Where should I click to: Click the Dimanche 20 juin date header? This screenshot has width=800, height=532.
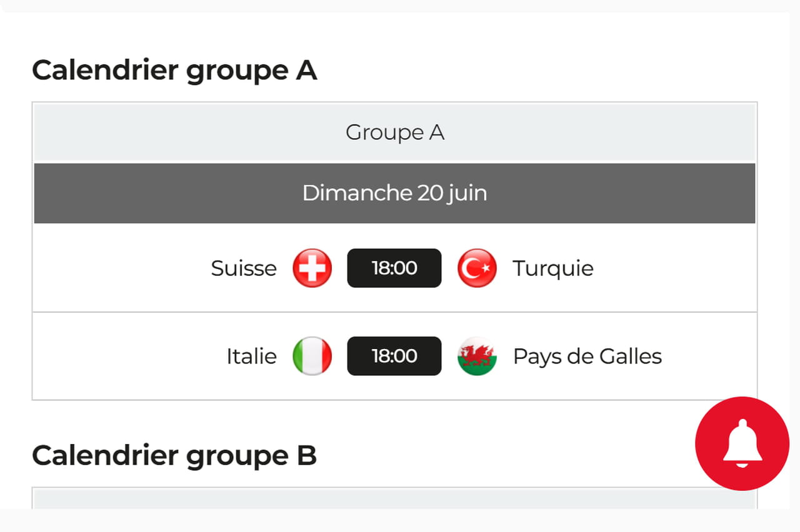pos(394,193)
